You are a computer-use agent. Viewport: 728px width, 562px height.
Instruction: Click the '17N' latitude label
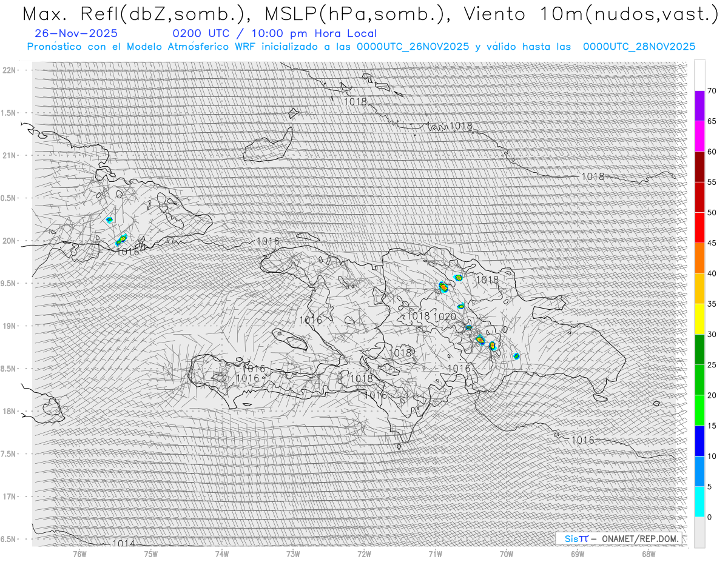pos(9,497)
